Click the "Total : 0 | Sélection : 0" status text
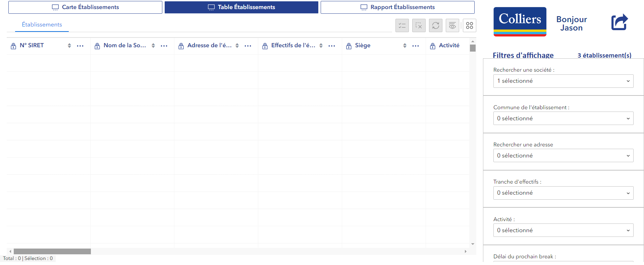This screenshot has height=265, width=644. point(28,258)
